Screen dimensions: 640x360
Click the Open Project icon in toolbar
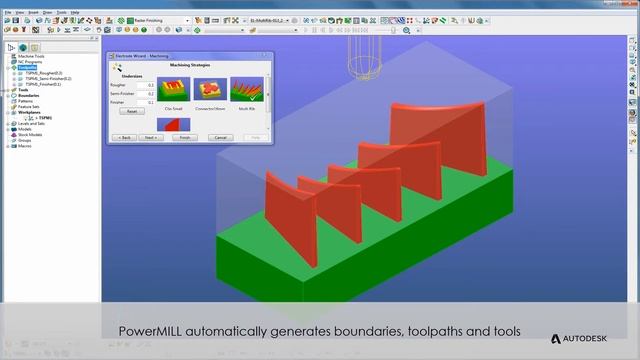(x=7, y=20)
